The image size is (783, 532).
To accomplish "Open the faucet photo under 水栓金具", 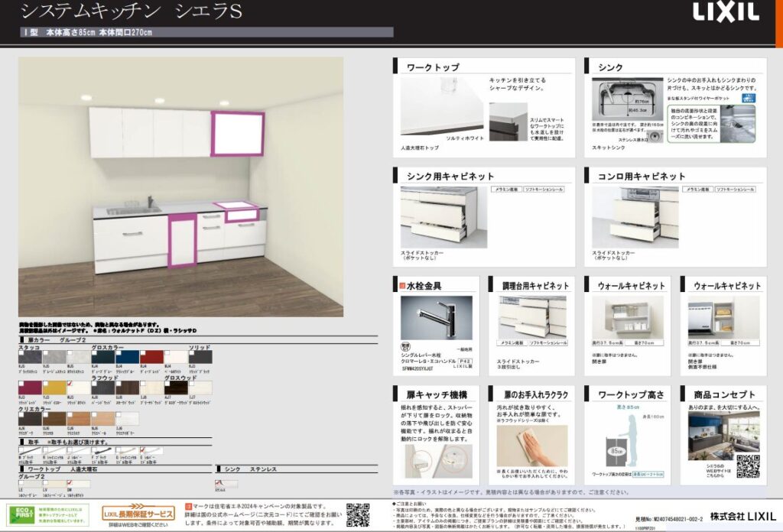I will (437, 318).
